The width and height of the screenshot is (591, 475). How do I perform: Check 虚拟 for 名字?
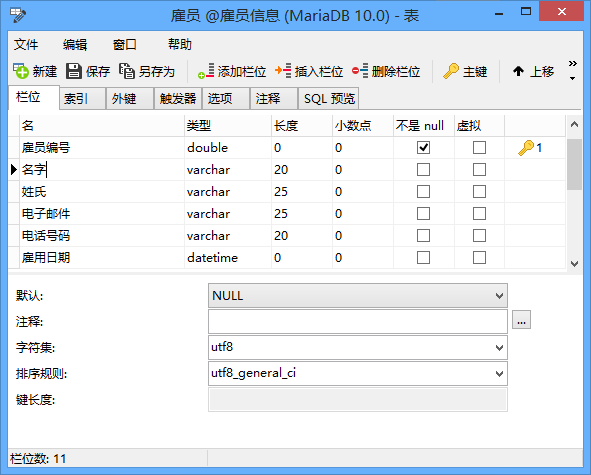(x=479, y=170)
